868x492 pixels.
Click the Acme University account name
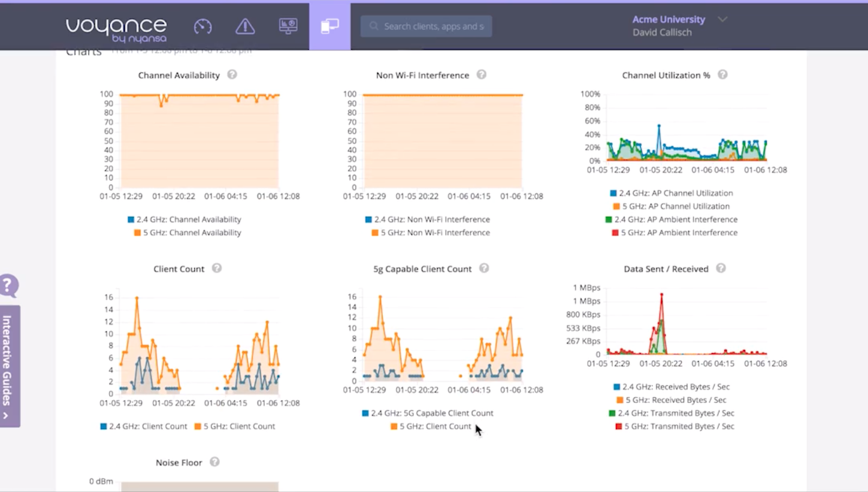669,19
